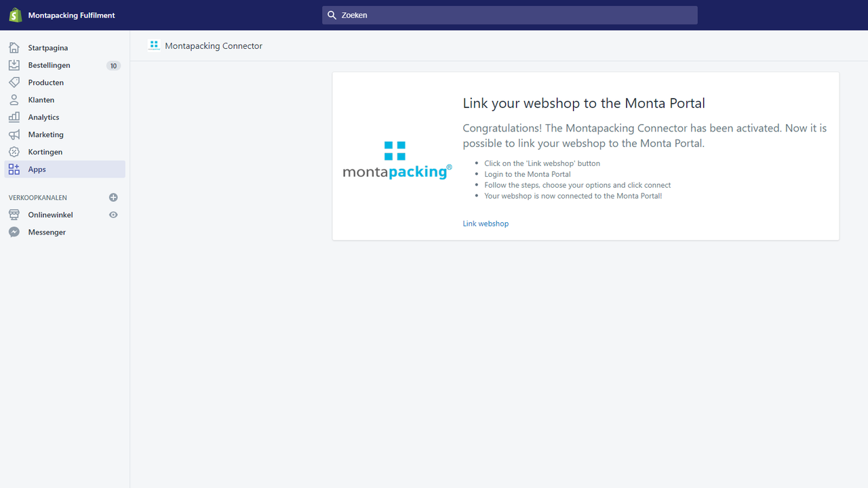Add a sales channel with the plus button
The height and width of the screenshot is (488, 868).
[113, 197]
